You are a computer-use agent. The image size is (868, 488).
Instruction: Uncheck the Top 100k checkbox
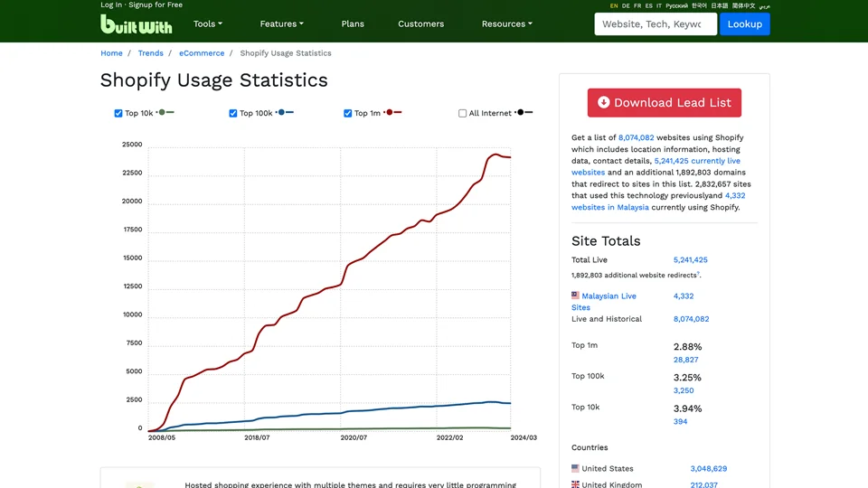(x=233, y=113)
